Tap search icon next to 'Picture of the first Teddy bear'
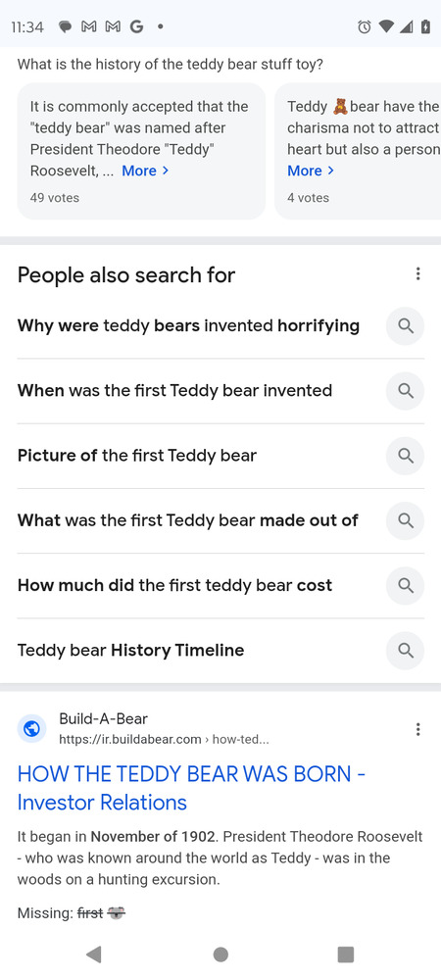Image resolution: width=441 pixels, height=980 pixels. tap(406, 456)
